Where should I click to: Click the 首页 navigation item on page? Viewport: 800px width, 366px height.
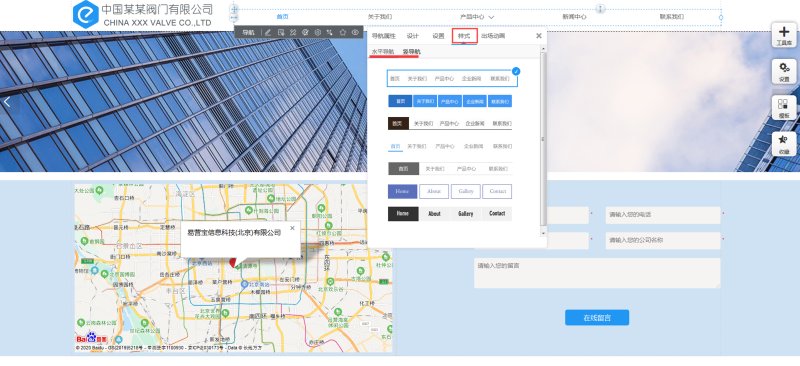(x=282, y=17)
